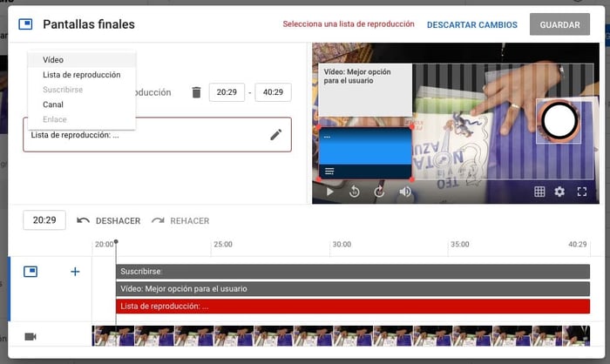Click the trash icon to delete element
The height and width of the screenshot is (364, 610).
click(196, 92)
